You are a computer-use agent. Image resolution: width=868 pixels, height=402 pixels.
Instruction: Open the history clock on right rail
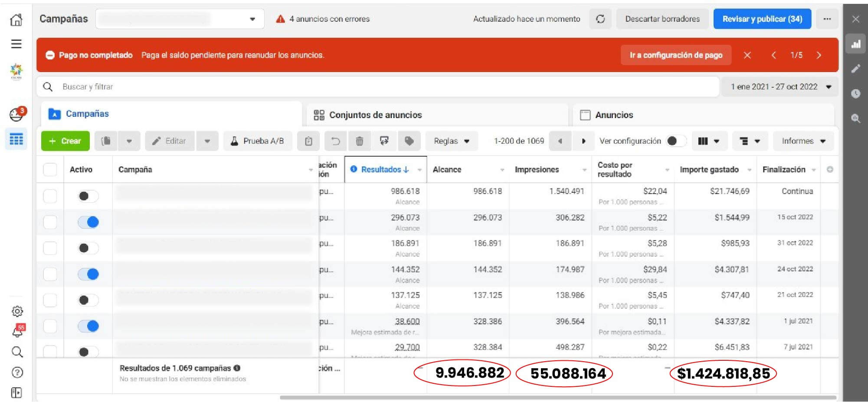[x=855, y=93]
